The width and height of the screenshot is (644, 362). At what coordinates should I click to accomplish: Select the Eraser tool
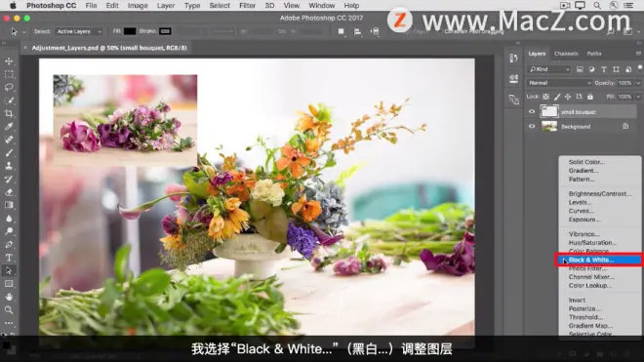(x=9, y=192)
